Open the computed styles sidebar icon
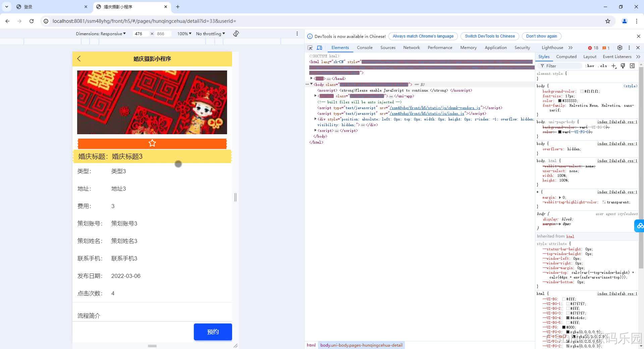 [x=633, y=66]
